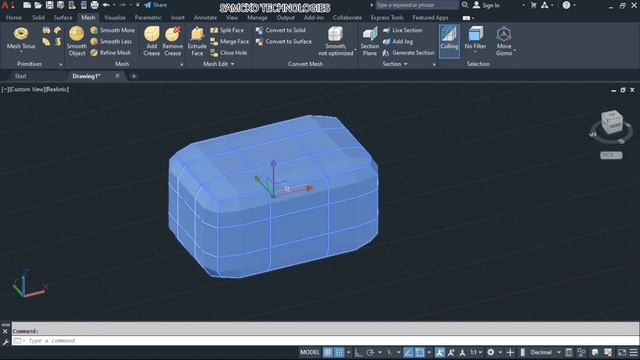Screen dimensions: 640x360
Task: Click the Plot printer icon
Action: pyautogui.click(x=94, y=5)
